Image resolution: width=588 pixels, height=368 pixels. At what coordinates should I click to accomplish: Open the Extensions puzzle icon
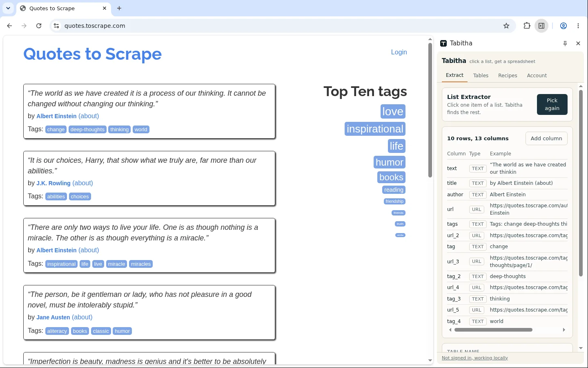527,26
